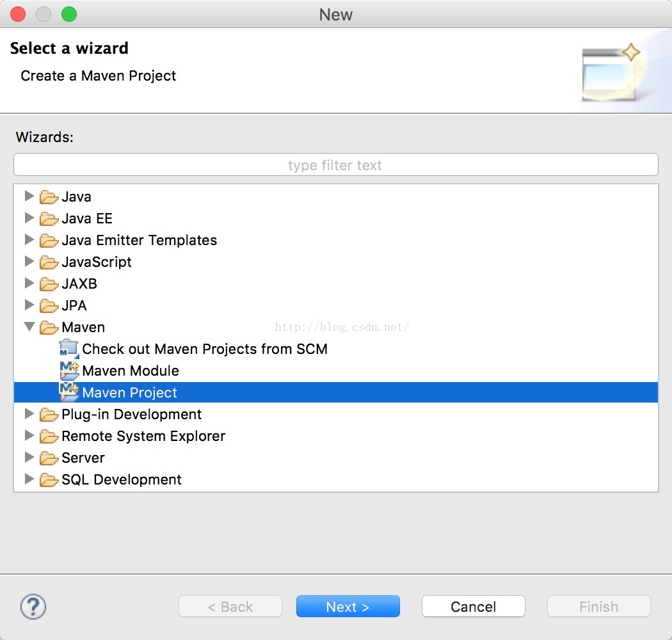The image size is (672, 640).
Task: Click the Cancel button
Action: click(x=474, y=607)
